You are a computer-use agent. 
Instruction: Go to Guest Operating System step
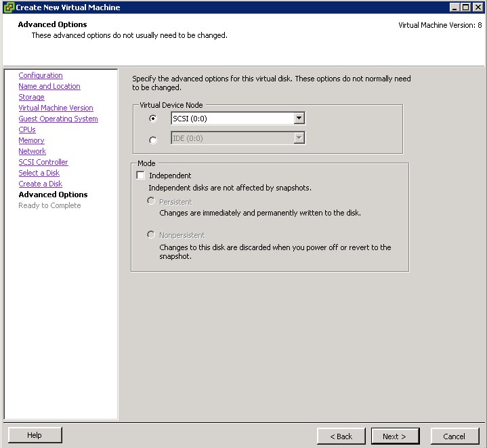pyautogui.click(x=58, y=119)
